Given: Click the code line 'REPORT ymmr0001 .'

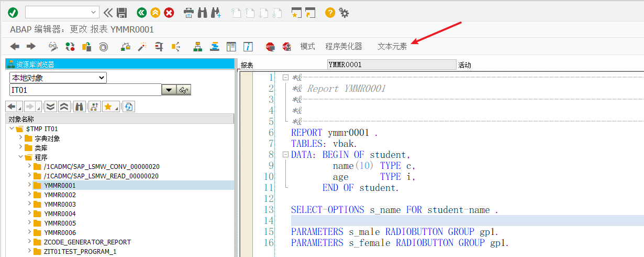Looking at the screenshot, I should pos(334,133).
